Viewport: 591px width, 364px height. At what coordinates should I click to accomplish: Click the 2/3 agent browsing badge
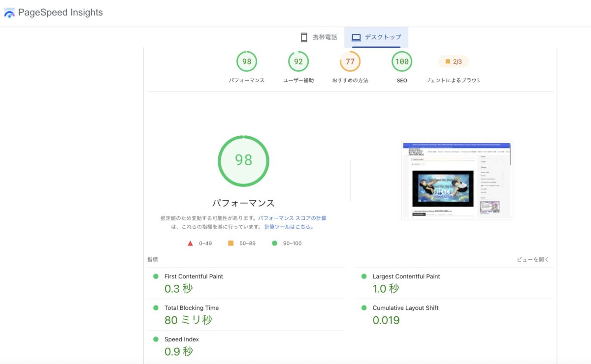tap(454, 61)
